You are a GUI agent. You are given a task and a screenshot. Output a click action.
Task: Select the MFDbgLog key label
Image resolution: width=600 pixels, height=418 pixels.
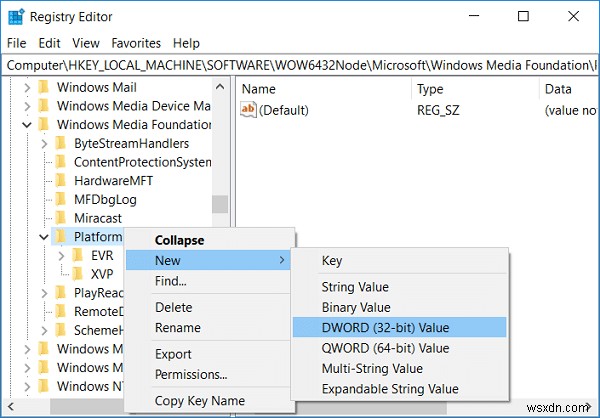(105, 199)
